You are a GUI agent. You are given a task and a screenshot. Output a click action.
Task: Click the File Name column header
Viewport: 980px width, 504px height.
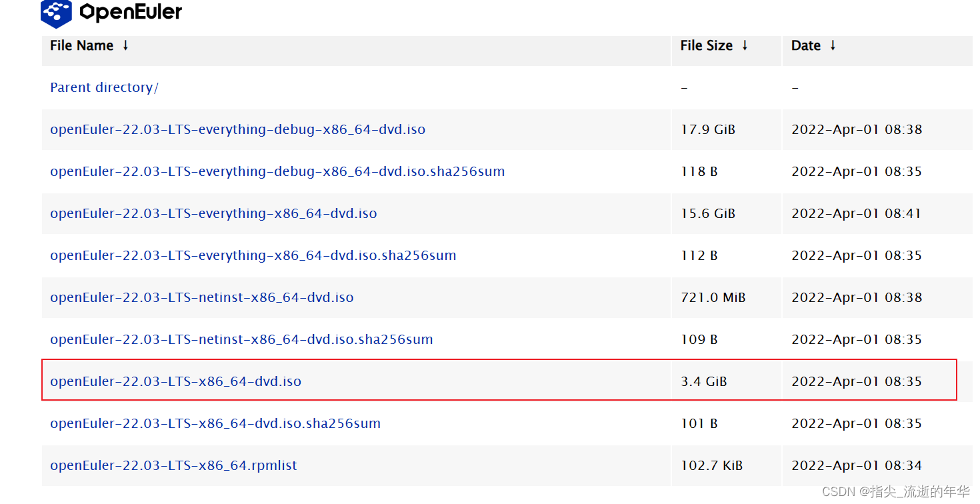point(82,45)
